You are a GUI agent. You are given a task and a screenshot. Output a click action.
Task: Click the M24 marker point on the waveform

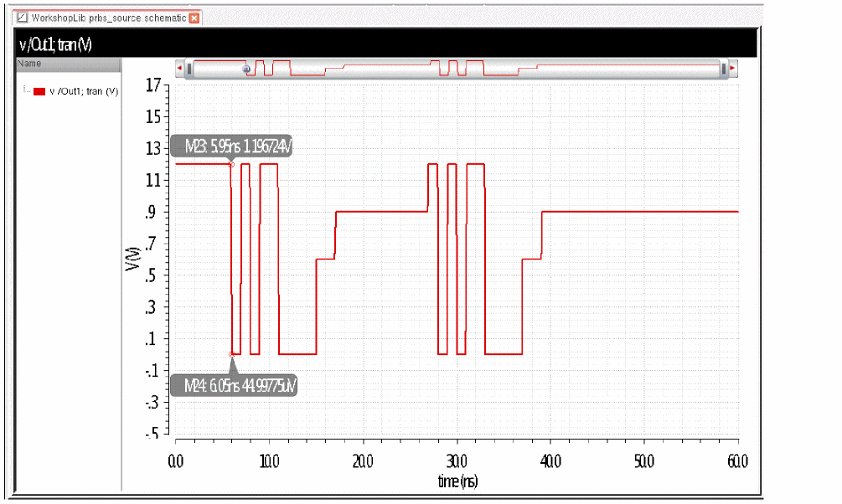click(232, 354)
